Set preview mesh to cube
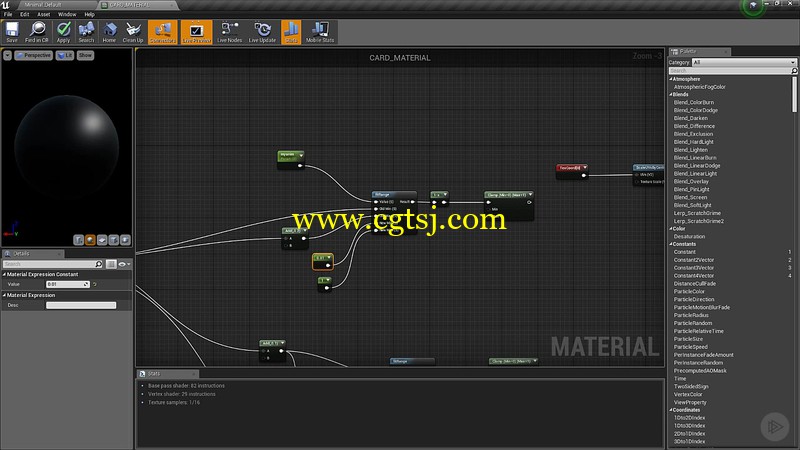This screenshot has height=450, width=800. [113, 240]
